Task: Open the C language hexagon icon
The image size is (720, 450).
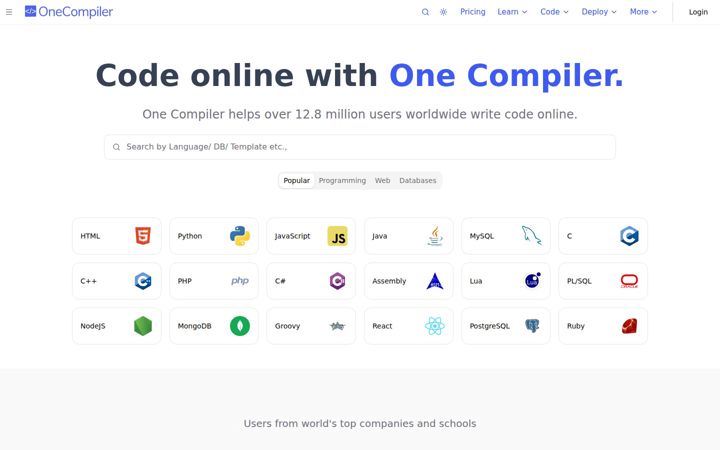Action: point(629,236)
